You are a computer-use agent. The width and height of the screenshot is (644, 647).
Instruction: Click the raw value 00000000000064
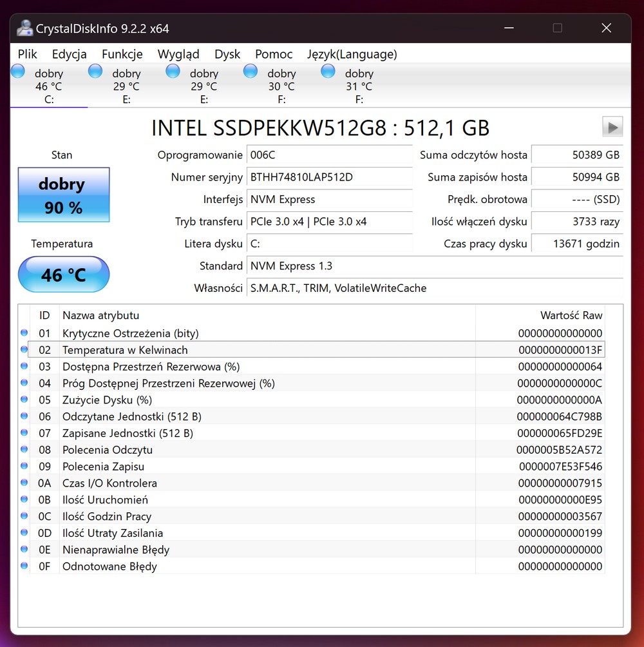pyautogui.click(x=560, y=367)
